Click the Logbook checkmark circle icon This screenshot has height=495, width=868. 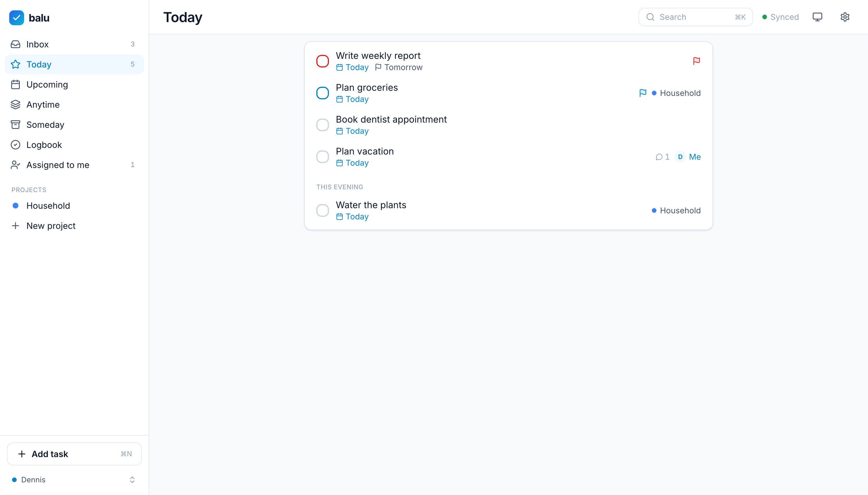(x=15, y=144)
